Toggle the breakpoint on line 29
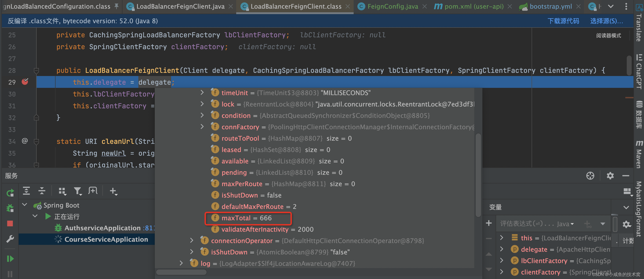Image resolution: width=644 pixels, height=279 pixels. 25,82
